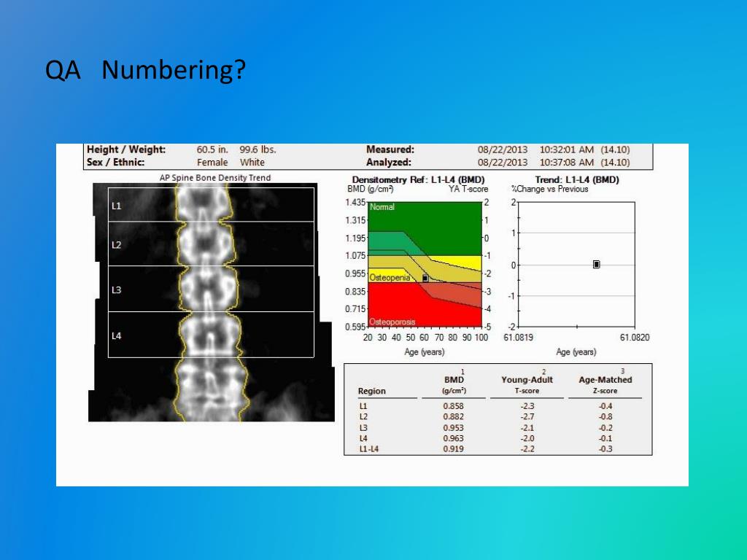Image resolution: width=747 pixels, height=560 pixels.
Task: Click the "Sex / Ethnic:" field label
Action: pyautogui.click(x=115, y=162)
